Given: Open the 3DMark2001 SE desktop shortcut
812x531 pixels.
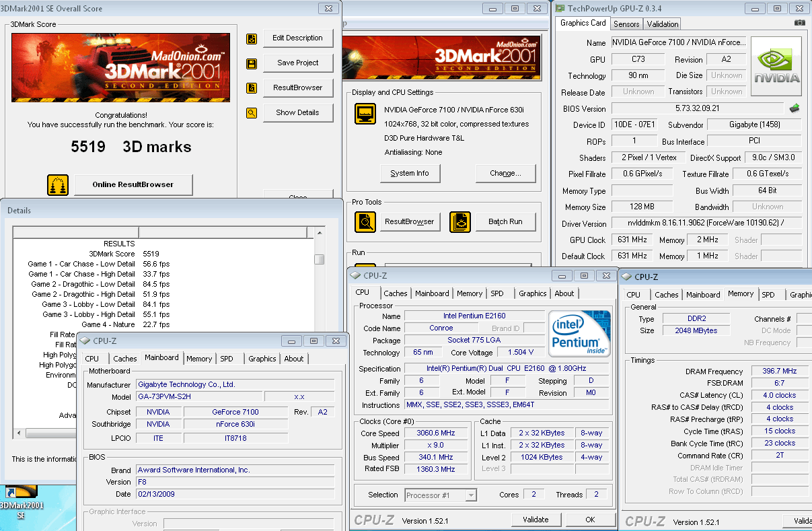Looking at the screenshot, I should 20,501.
